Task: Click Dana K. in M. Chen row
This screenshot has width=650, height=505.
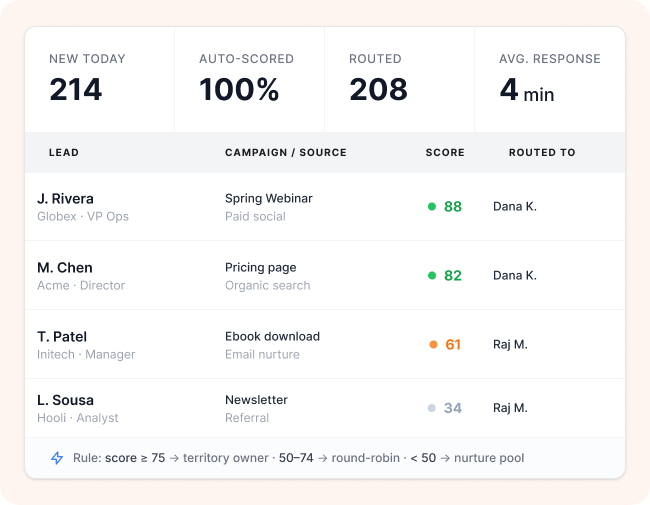Action: (x=515, y=275)
